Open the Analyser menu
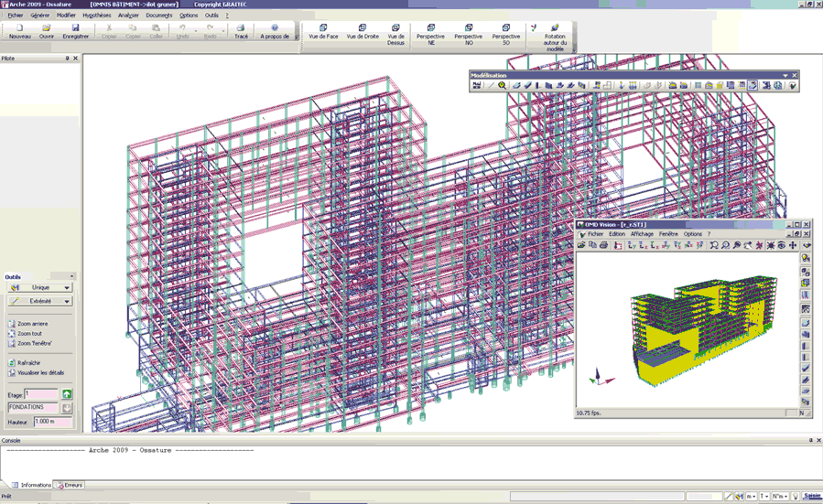823x504 pixels. pos(128,16)
